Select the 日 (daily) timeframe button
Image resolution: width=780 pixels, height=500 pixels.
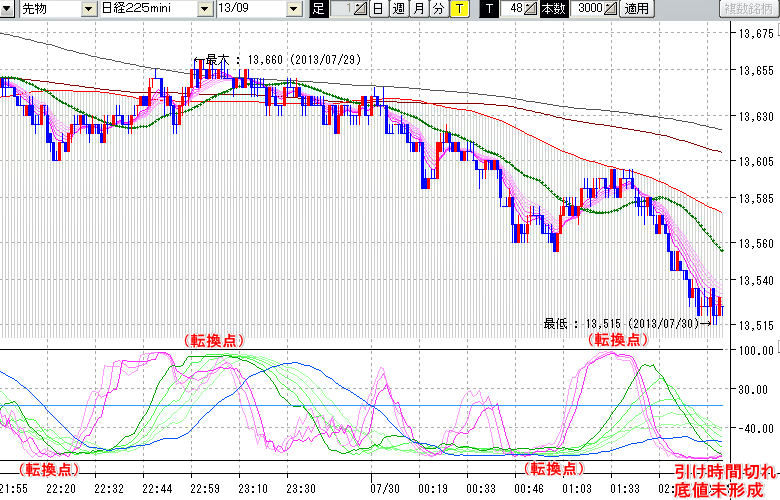377,9
